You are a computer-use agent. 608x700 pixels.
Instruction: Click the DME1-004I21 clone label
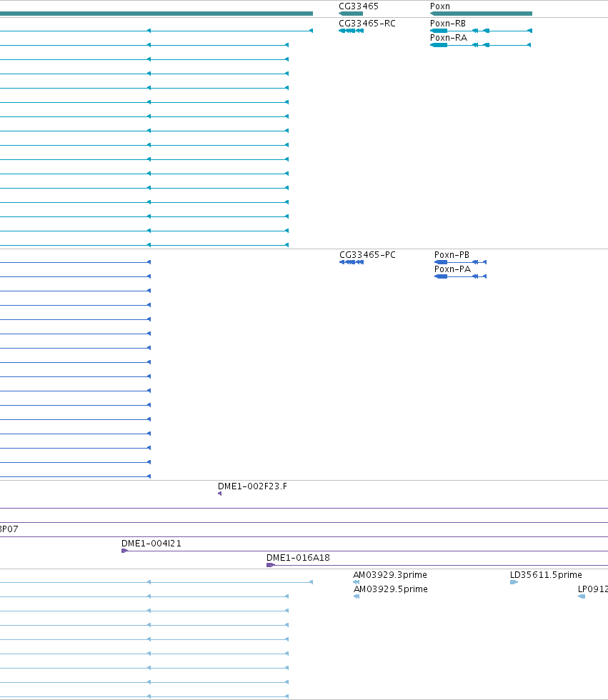coord(151,544)
